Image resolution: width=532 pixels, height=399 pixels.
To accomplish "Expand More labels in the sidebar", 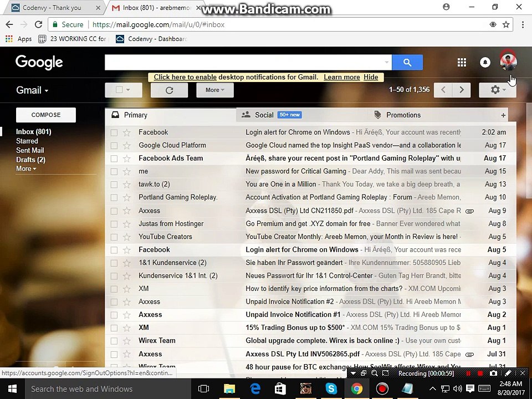I will tap(26, 168).
